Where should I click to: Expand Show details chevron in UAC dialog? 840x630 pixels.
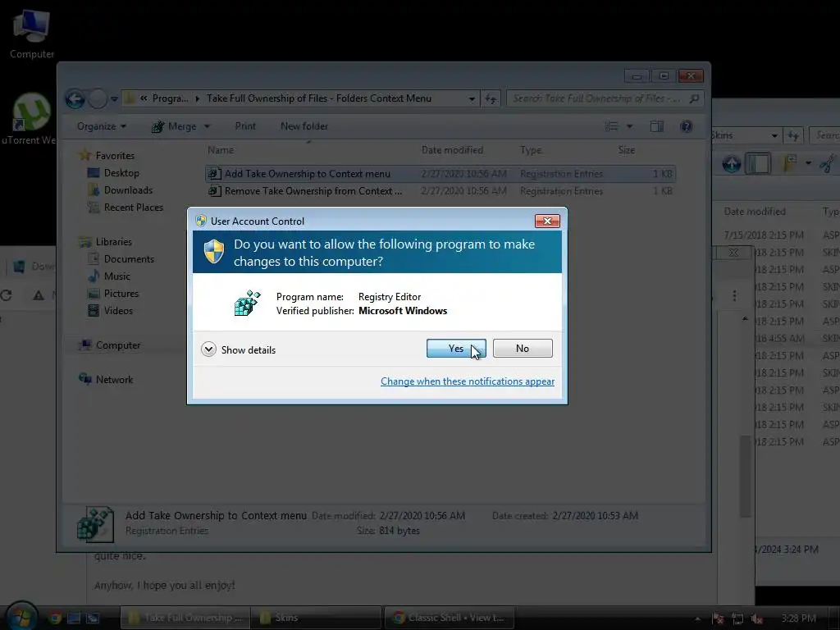[x=208, y=349]
